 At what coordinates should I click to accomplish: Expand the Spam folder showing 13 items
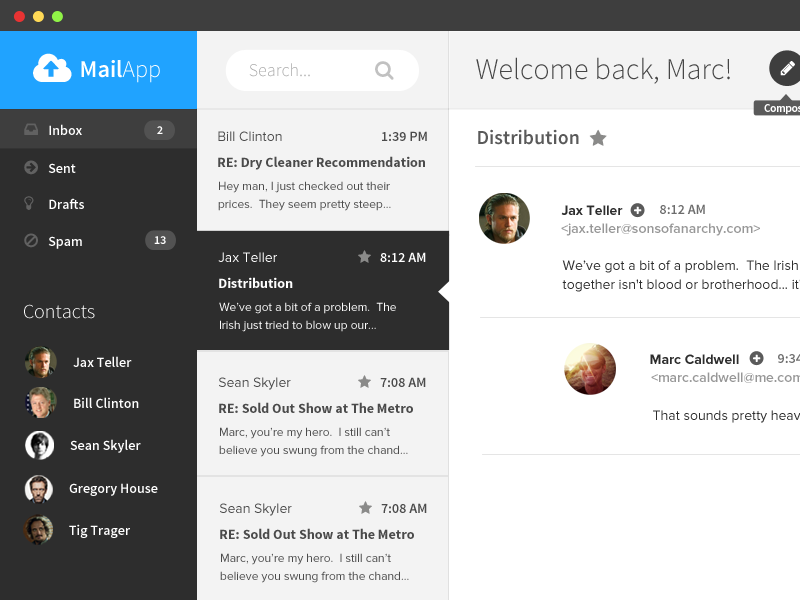65,241
